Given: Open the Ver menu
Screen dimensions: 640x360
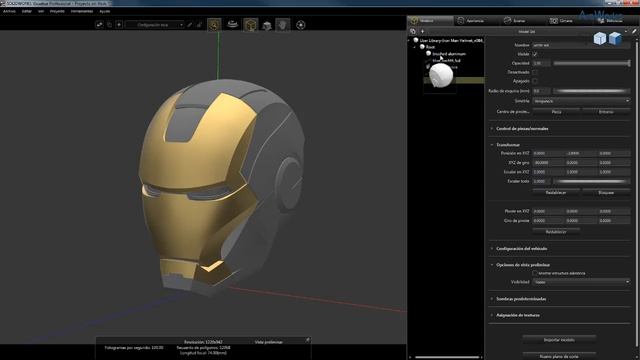Looking at the screenshot, I should tap(41, 11).
